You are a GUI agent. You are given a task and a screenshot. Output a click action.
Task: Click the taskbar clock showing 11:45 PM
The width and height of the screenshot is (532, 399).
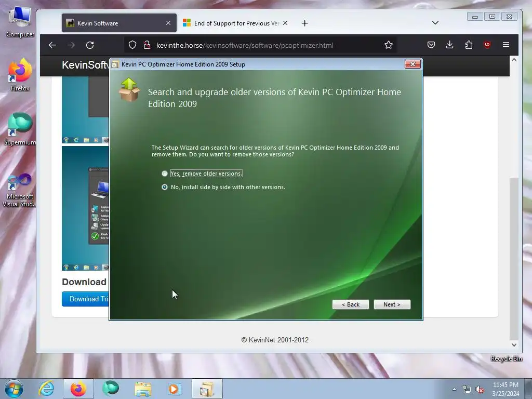click(506, 389)
